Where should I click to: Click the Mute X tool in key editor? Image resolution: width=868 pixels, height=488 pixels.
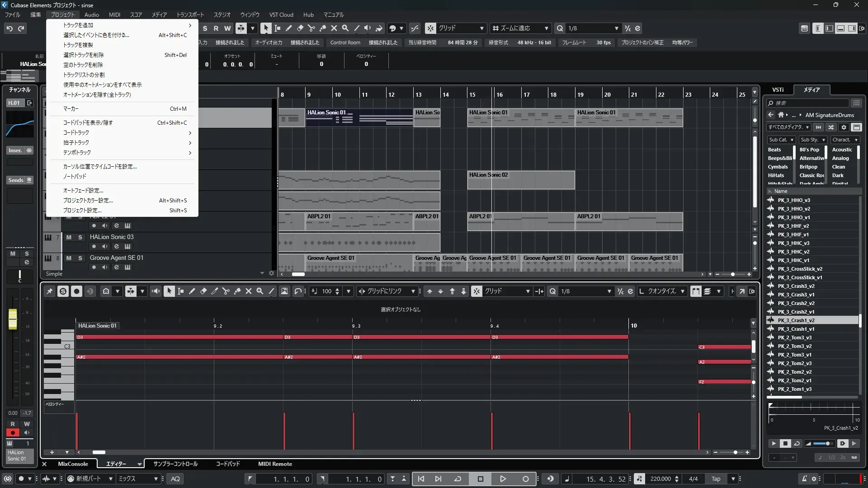click(248, 291)
